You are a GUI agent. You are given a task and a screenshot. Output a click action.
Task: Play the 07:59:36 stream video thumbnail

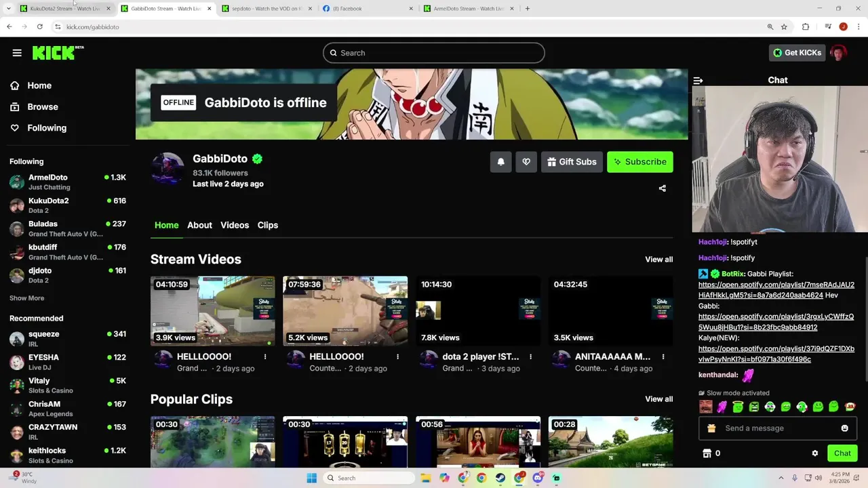(345, 311)
